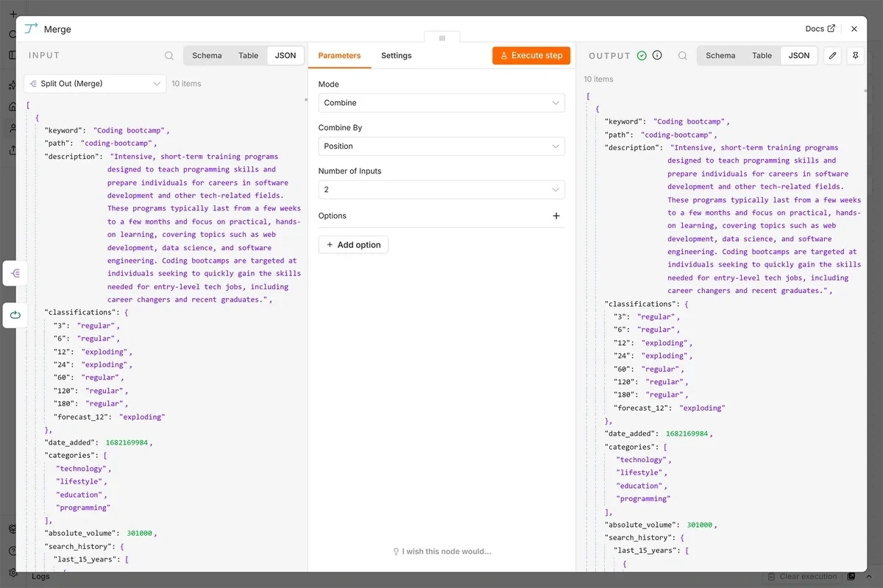883x588 pixels.
Task: Click the "forecast_12" key in Output JSON
Action: (642, 408)
